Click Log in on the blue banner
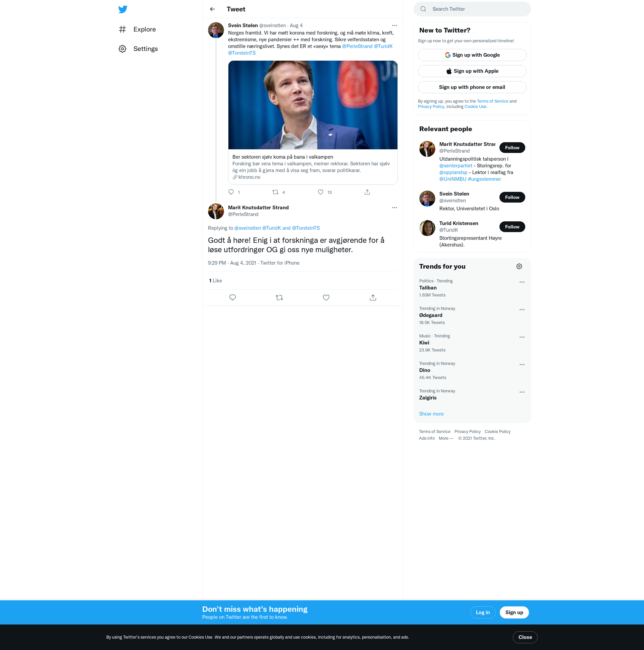 482,612
